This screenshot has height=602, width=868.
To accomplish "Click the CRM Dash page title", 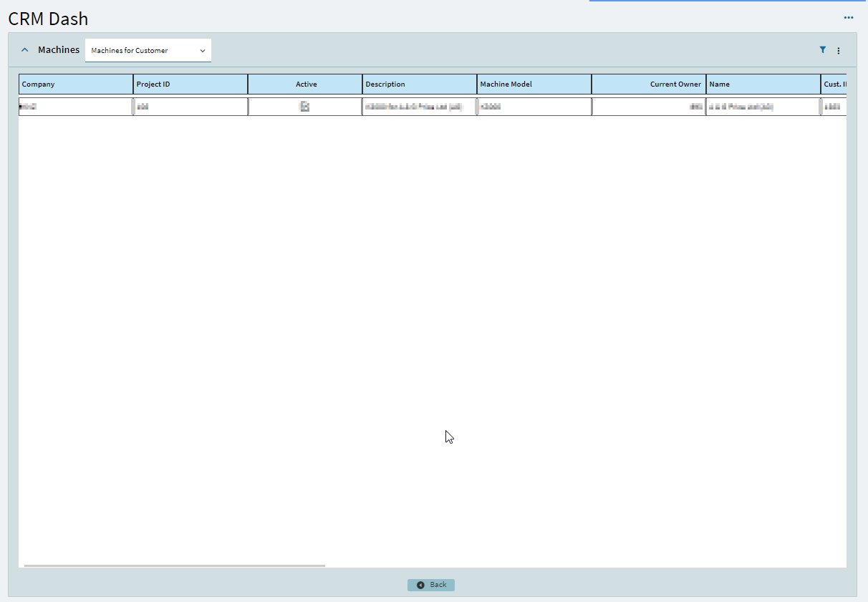I will click(x=48, y=19).
